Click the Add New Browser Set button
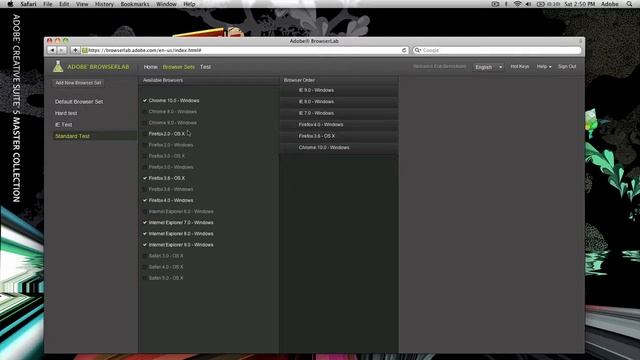 point(78,83)
